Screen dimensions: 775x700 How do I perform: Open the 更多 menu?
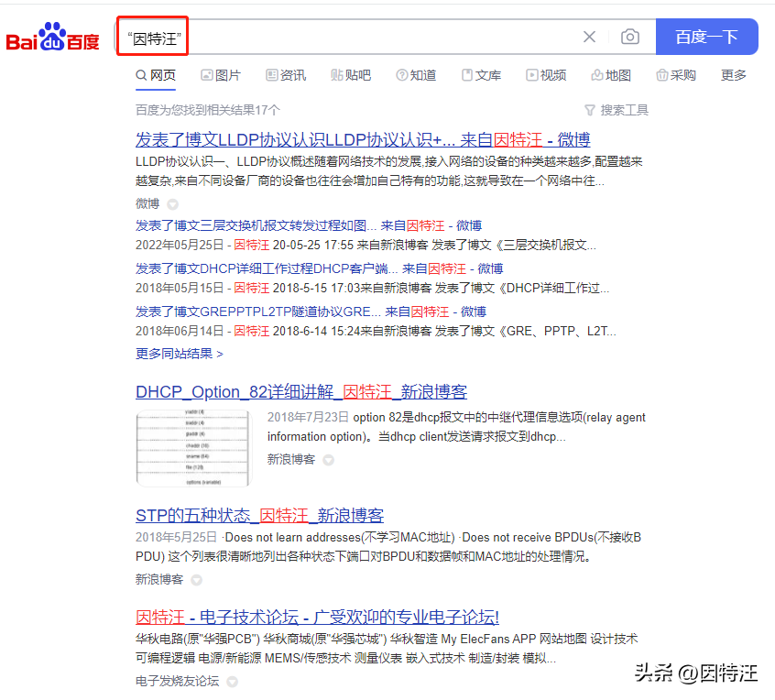tap(733, 75)
